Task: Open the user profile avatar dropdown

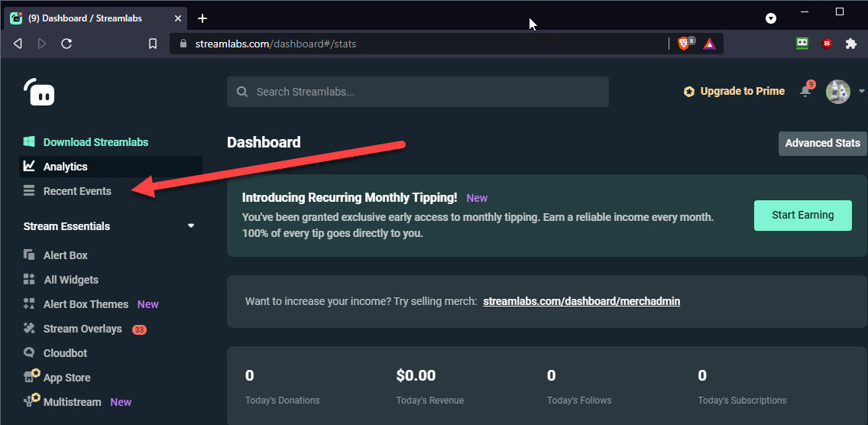Action: 844,92
